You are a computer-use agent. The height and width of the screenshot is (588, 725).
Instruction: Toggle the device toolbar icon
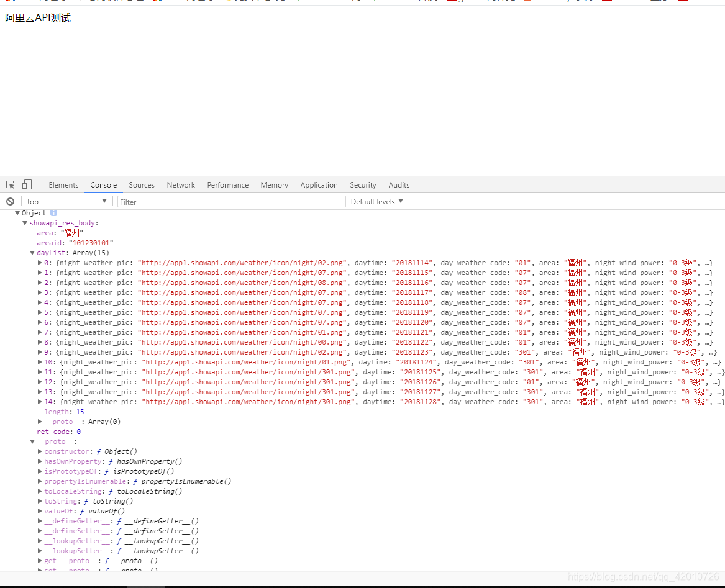point(27,184)
